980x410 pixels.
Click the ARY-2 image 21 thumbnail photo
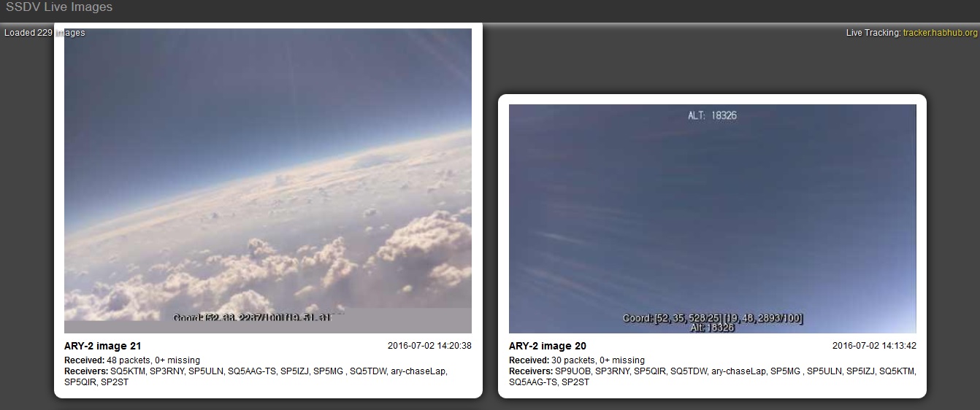(268, 181)
